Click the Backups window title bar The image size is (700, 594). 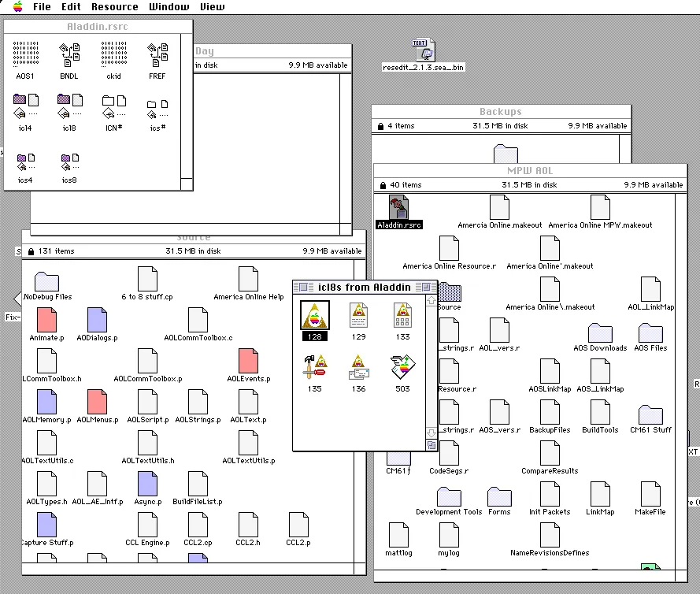(501, 112)
